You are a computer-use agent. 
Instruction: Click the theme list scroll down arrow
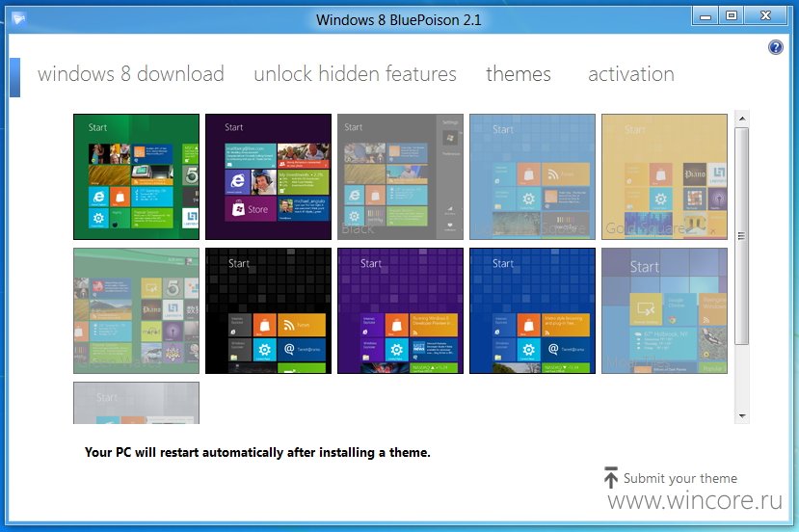[x=742, y=416]
